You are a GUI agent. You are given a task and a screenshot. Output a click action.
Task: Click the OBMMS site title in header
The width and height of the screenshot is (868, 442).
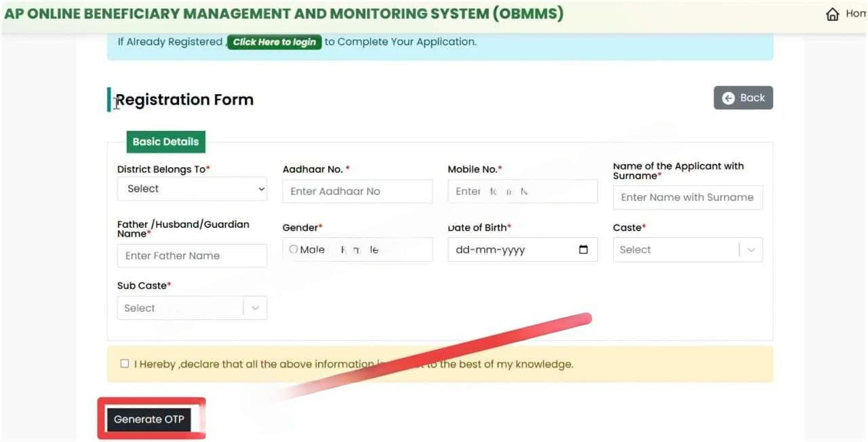click(x=283, y=14)
